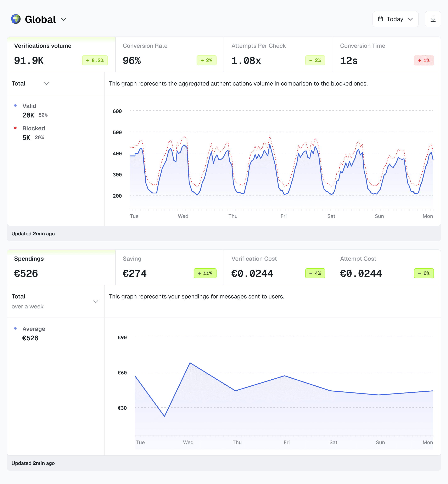Viewport: 448px width, 484px height.
Task: Open the Today date range dropdown
Action: click(395, 19)
